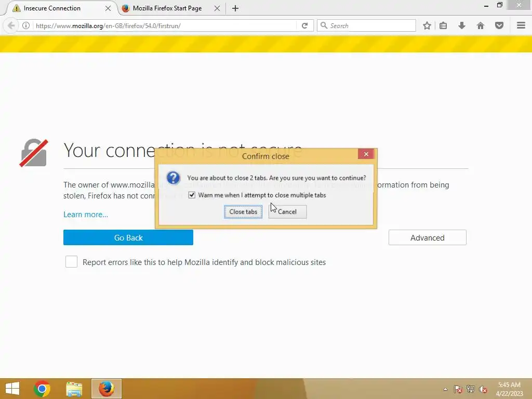This screenshot has height=399, width=532.
Task: Click the URL address field
Action: click(165, 25)
